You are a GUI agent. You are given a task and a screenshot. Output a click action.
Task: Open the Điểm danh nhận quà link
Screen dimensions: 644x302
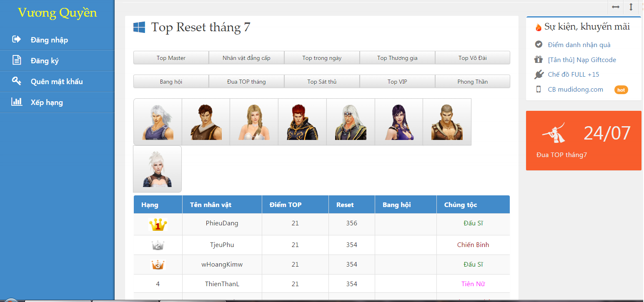[579, 45]
